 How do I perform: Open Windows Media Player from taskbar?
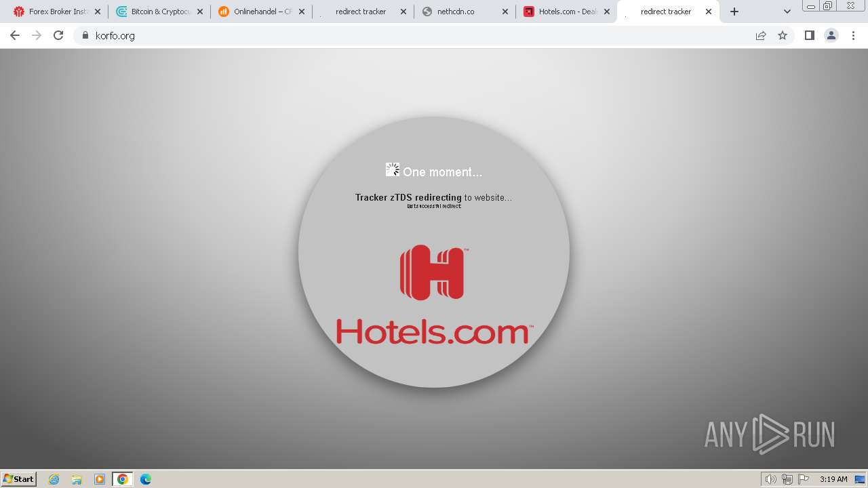tap(100, 479)
